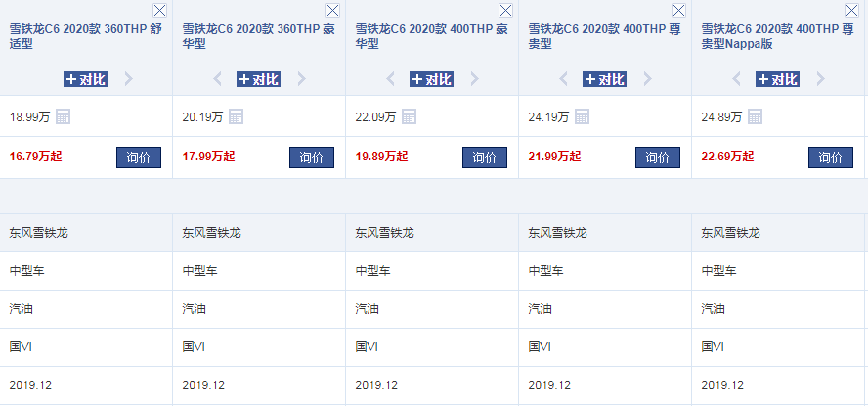Click 询价 beside the 19.89万起 price
The width and height of the screenshot is (868, 406).
tap(485, 158)
